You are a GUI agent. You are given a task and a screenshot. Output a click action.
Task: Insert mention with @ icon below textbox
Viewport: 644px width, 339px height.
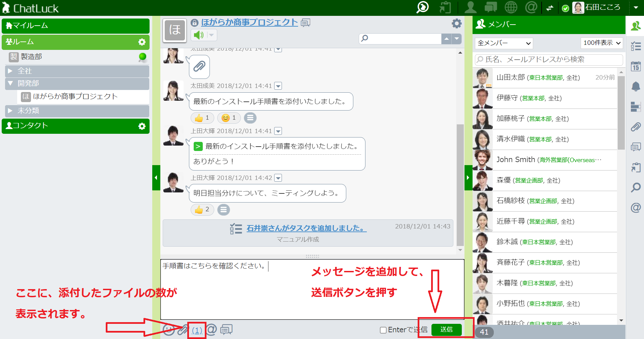point(211,330)
